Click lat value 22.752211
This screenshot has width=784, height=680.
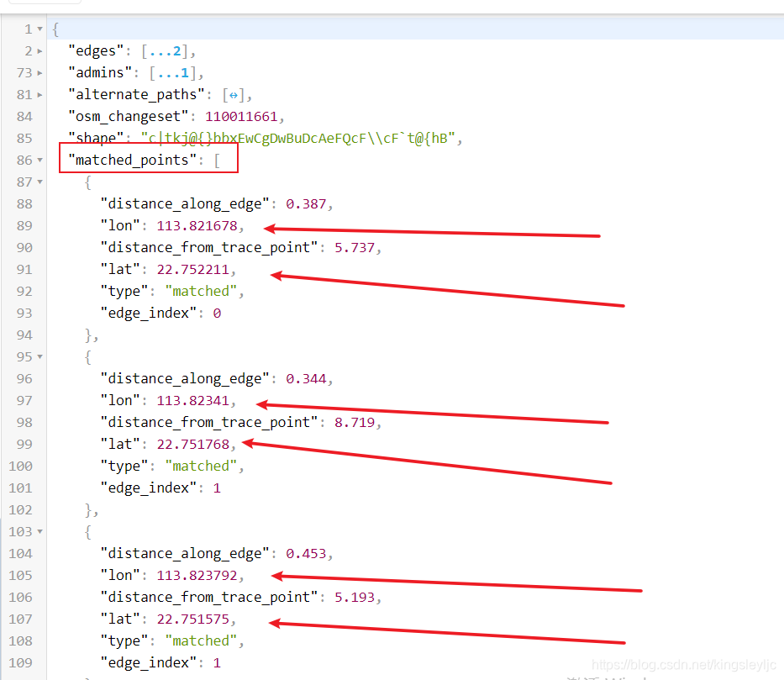(193, 270)
